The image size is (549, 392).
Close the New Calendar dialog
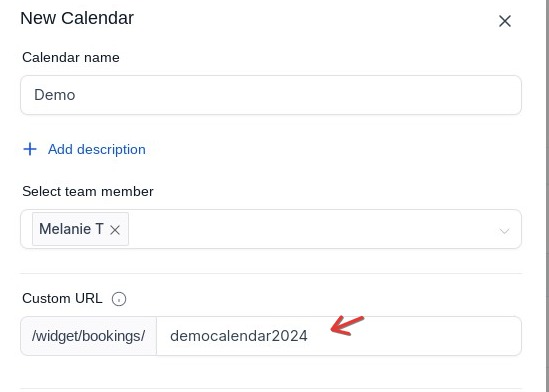tap(505, 21)
